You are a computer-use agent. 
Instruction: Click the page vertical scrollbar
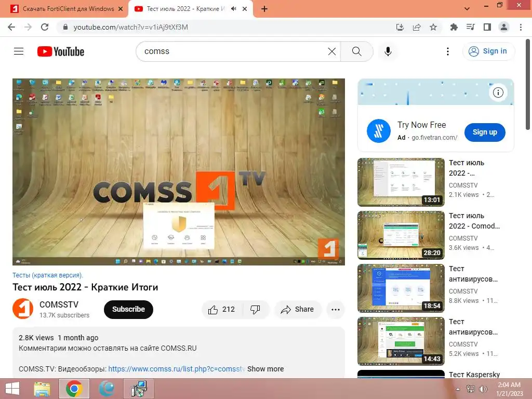point(528,84)
